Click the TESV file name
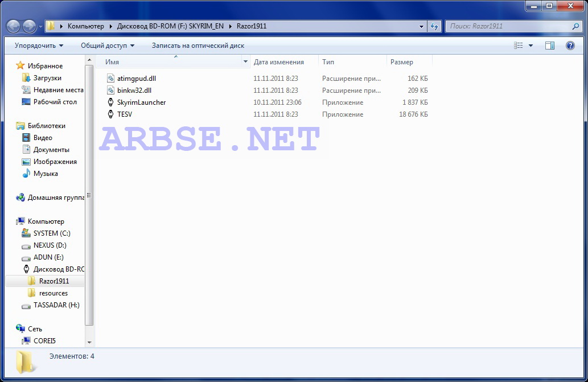Screen dimensions: 588x382 (125, 114)
